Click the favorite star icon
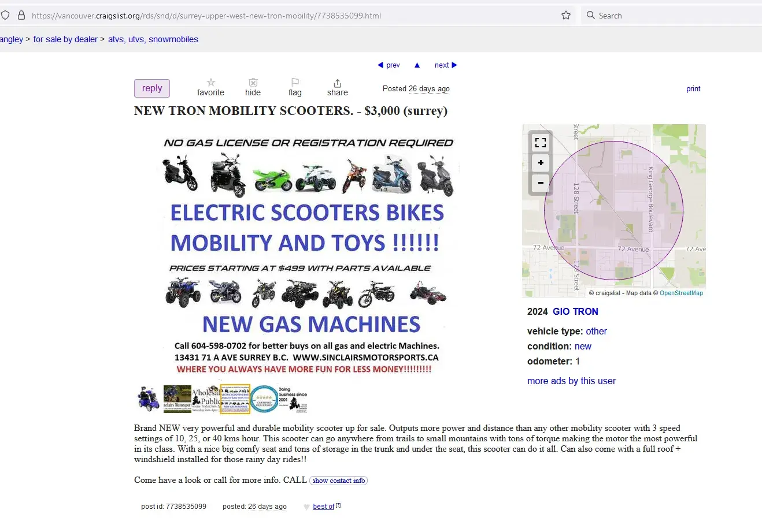This screenshot has height=532, width=762. pos(211,83)
